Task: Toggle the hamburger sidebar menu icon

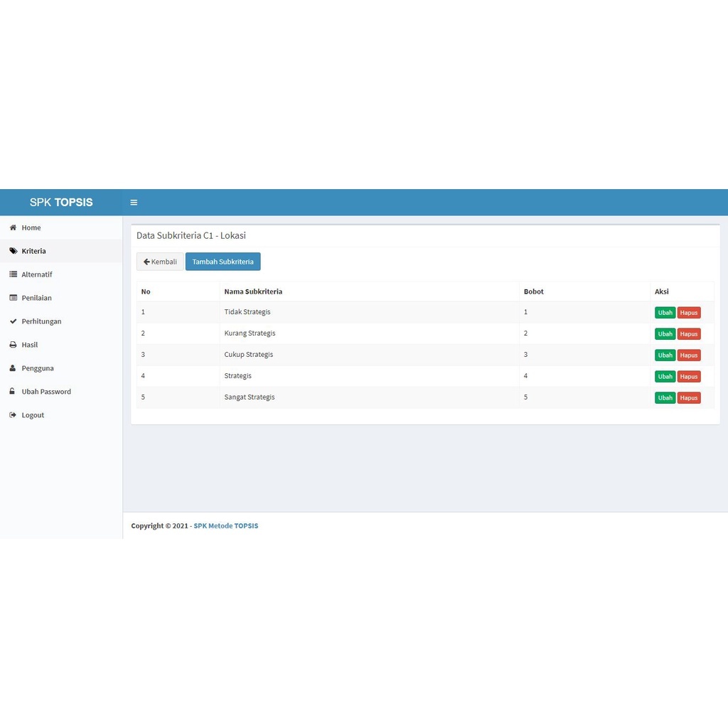Action: click(x=134, y=203)
